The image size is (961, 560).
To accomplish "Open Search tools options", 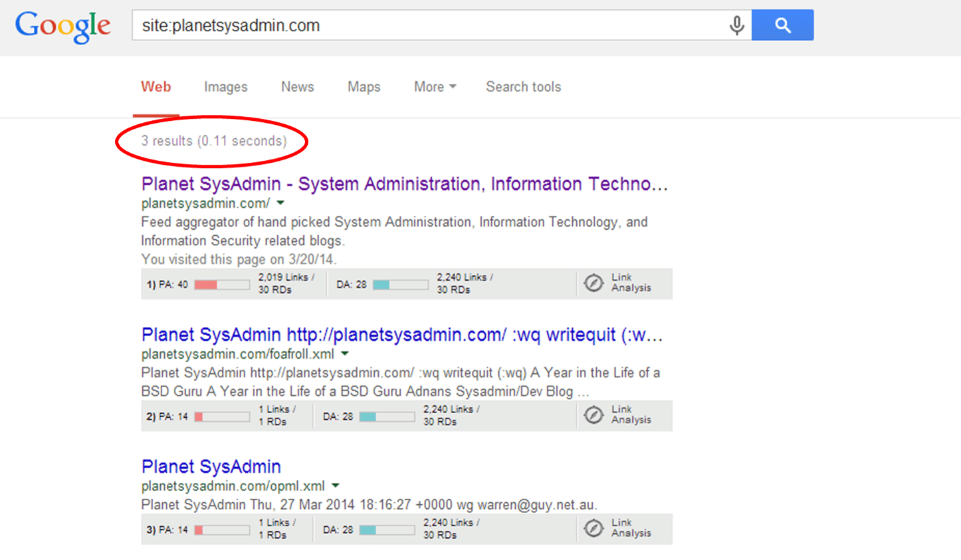I will (523, 87).
